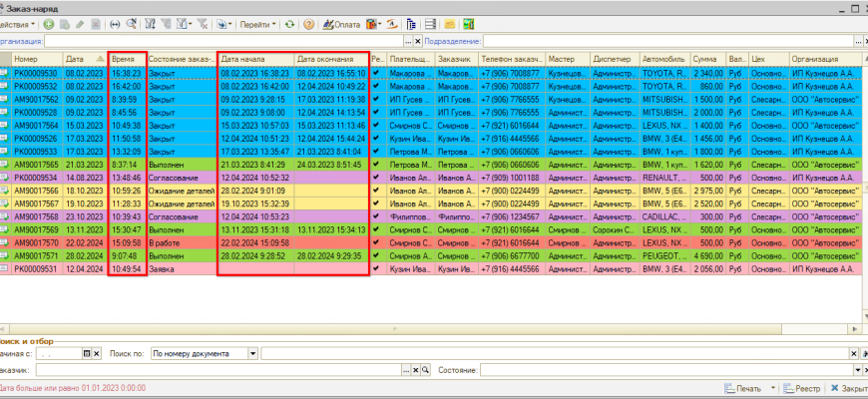Click the Disable filter funnel icon
The height and width of the screenshot is (399, 868).
[x=204, y=23]
